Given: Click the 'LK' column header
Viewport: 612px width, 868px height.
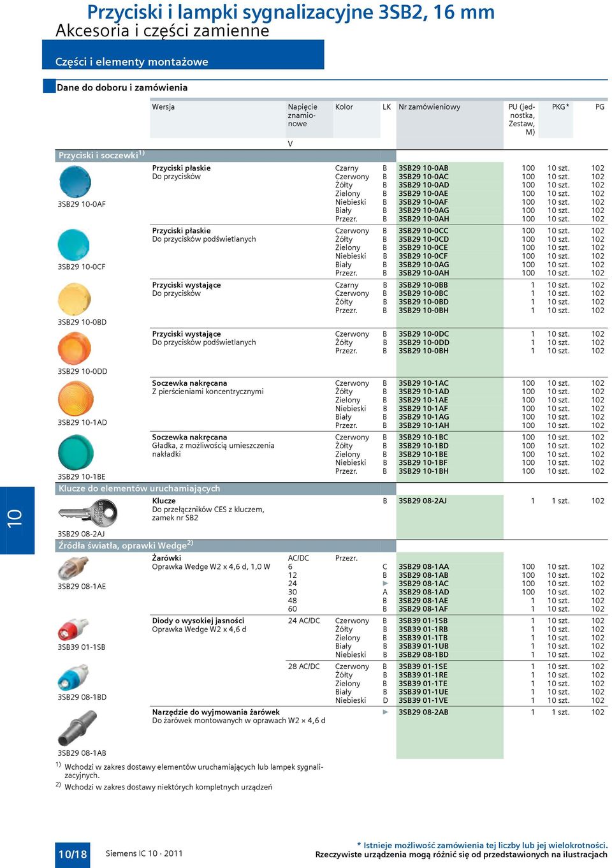Looking at the screenshot, I should click(x=386, y=107).
